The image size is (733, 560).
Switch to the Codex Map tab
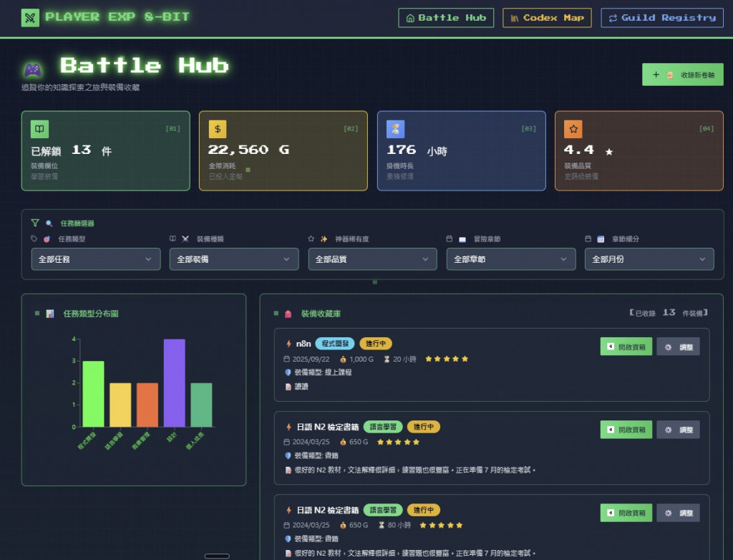tap(547, 18)
